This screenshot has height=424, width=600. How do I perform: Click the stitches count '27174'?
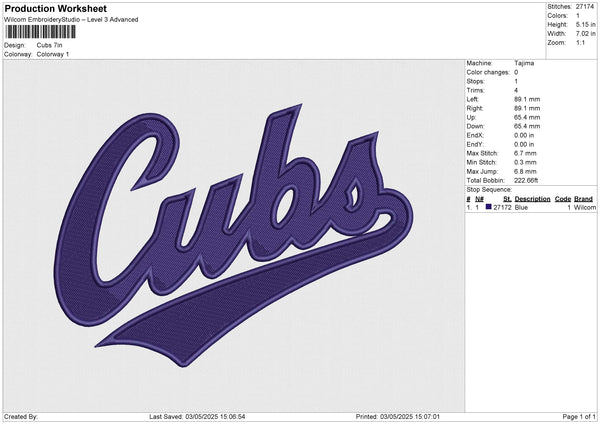point(585,7)
